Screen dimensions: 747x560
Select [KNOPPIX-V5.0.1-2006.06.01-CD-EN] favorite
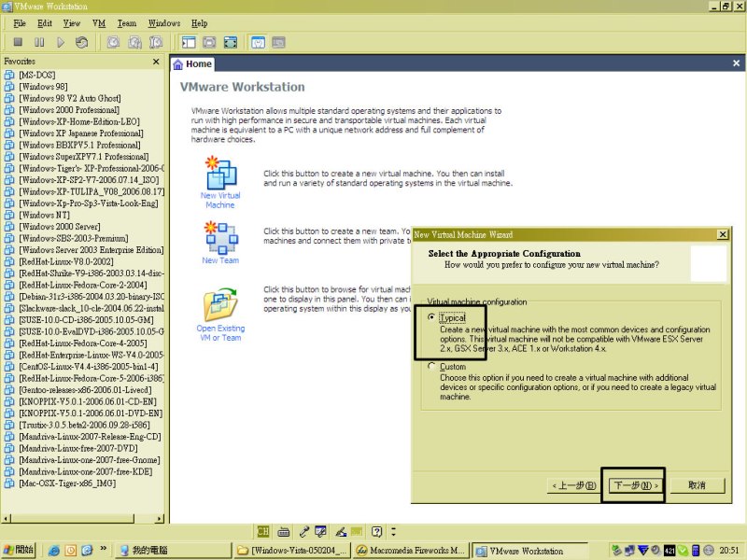coord(88,401)
